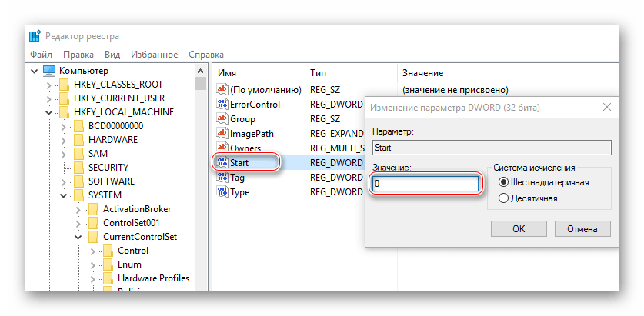Viewport: 644px width, 316px height.
Task: Click the Type DWORD value icon
Action: click(x=222, y=192)
